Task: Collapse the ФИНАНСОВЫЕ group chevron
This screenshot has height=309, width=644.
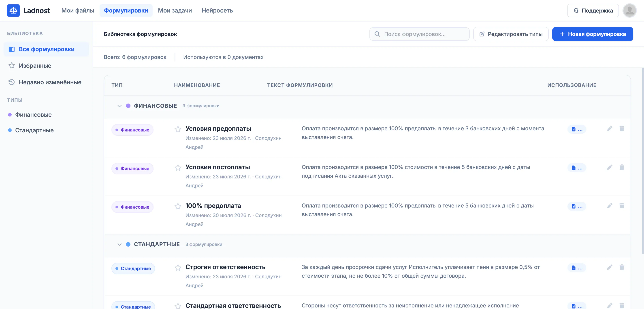Action: (119, 106)
